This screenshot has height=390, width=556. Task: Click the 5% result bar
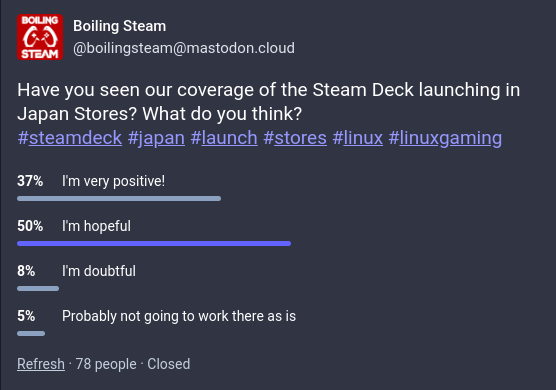(x=31, y=334)
